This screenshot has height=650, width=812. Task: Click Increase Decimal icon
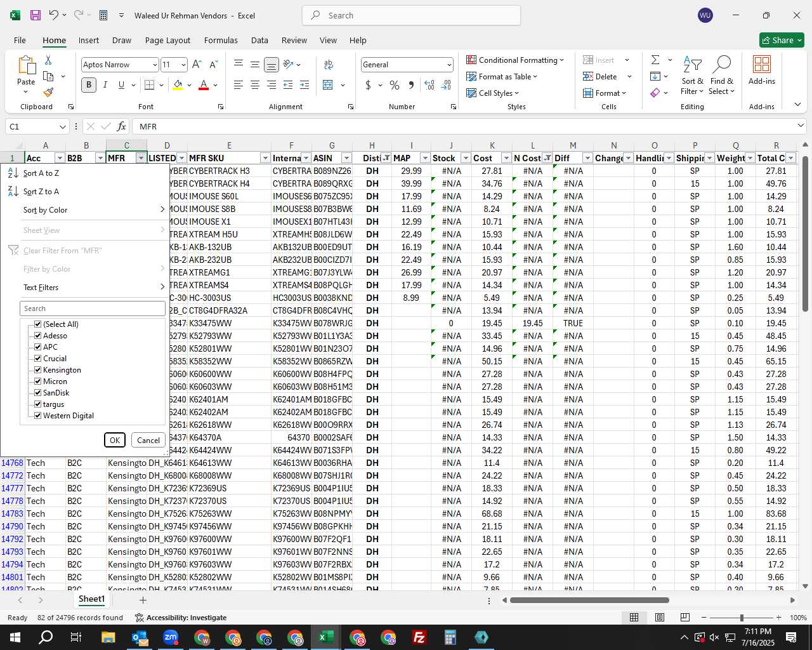429,85
